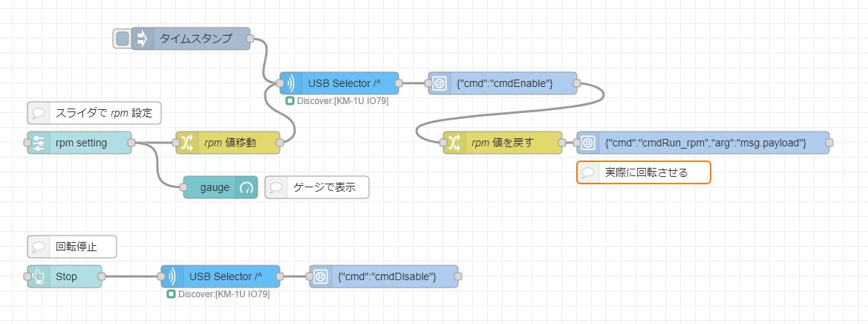Click output port of upper USB Selector node
Image resolution: width=868 pixels, height=324 pixels.
tap(399, 84)
